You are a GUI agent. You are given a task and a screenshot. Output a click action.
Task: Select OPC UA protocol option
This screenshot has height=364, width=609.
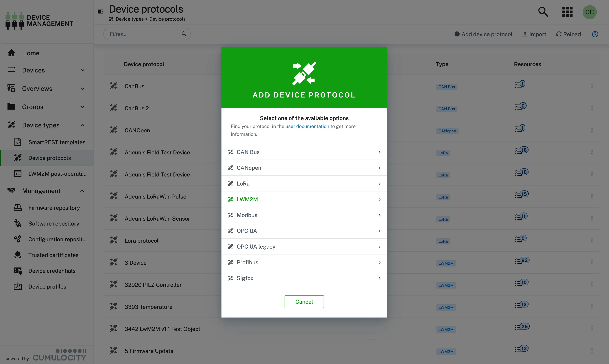tap(304, 230)
